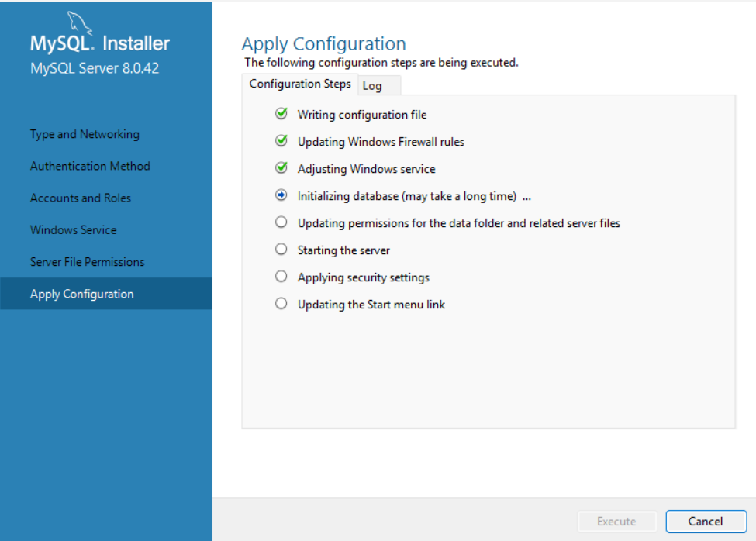Click 'The following configuration steps are being executed.' text

pyautogui.click(x=381, y=63)
